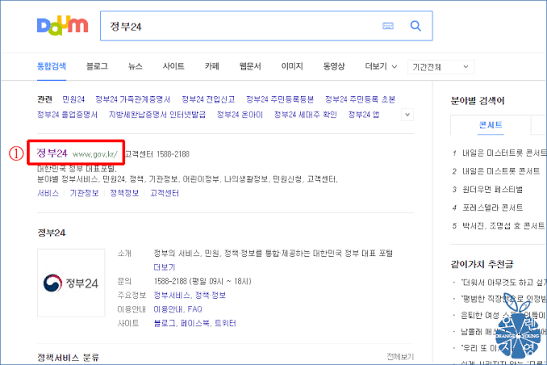Viewport: 547px width, 365px height.
Task: Open the 트위터 link in 사이트 row
Action: coord(225,323)
